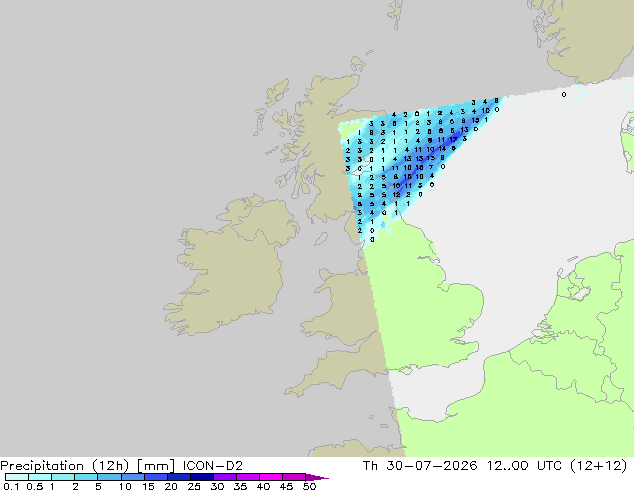The image size is (634, 490).
Task: Pick the 1–2 mm legend color box
Action: [x=63, y=477]
